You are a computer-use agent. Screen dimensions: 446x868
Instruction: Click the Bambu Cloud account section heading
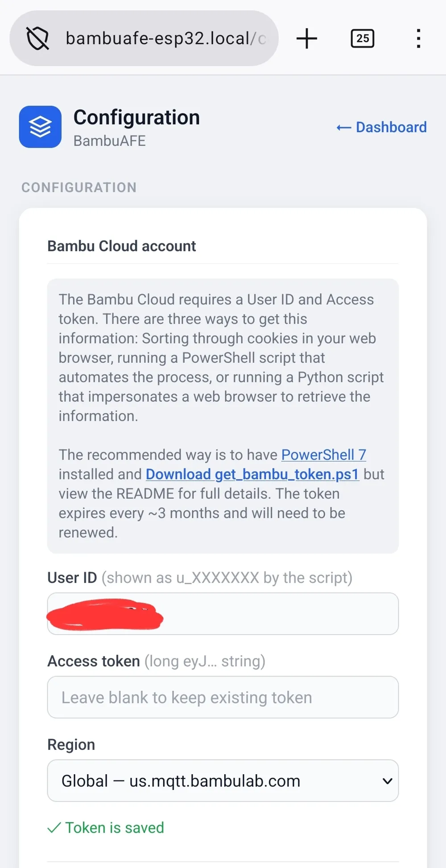pos(122,246)
